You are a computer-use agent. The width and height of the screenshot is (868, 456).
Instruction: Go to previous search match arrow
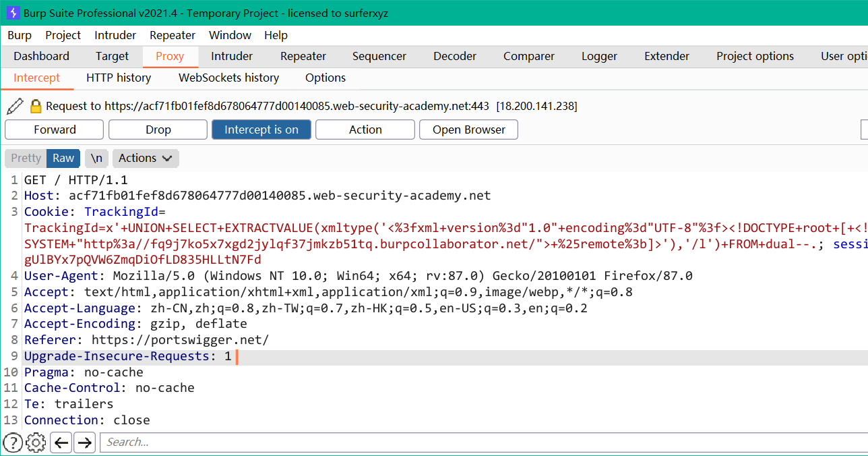[61, 443]
